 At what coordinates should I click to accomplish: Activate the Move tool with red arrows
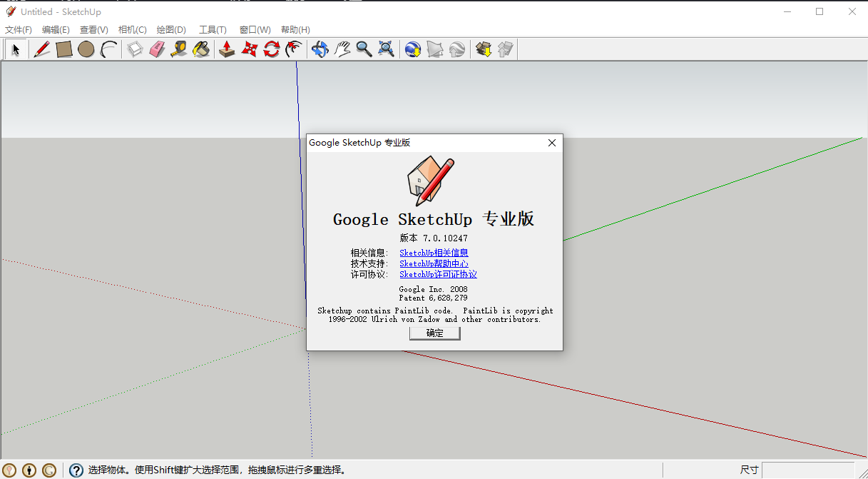(x=249, y=49)
